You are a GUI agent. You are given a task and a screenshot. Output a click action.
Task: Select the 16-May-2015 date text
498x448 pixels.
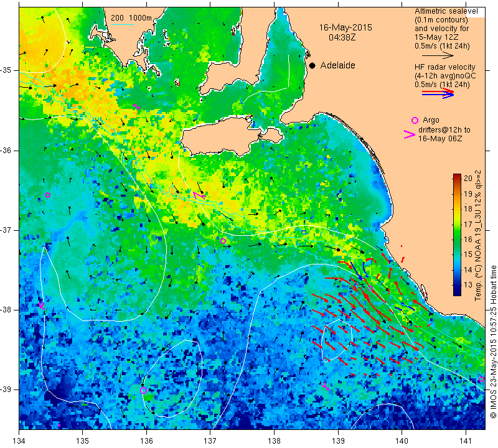coord(345,27)
